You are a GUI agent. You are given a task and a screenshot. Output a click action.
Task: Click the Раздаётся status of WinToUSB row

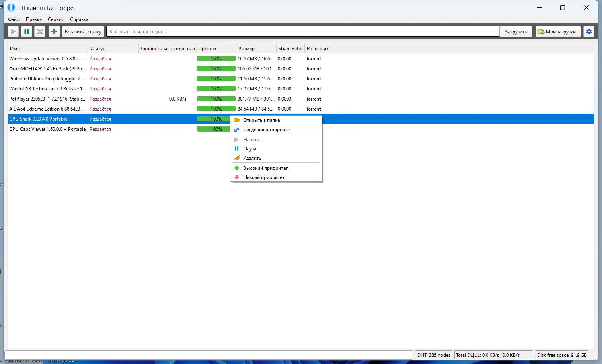pos(100,89)
